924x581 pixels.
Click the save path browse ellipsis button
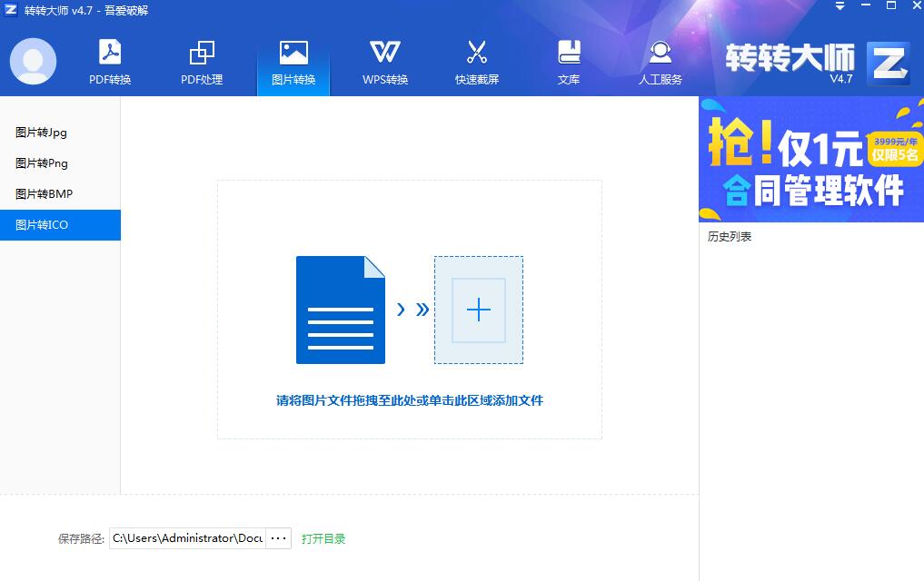[x=278, y=538]
